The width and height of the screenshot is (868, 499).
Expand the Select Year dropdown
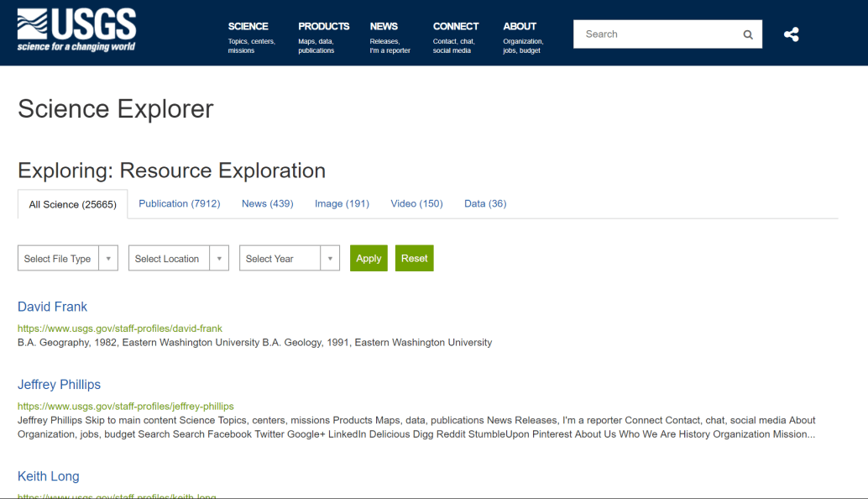point(289,259)
